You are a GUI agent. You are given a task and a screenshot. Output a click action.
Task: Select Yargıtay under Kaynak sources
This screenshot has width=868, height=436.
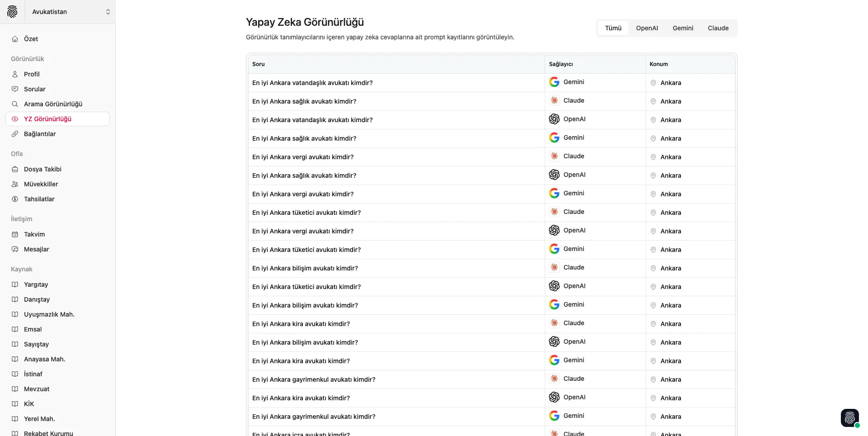click(x=36, y=284)
